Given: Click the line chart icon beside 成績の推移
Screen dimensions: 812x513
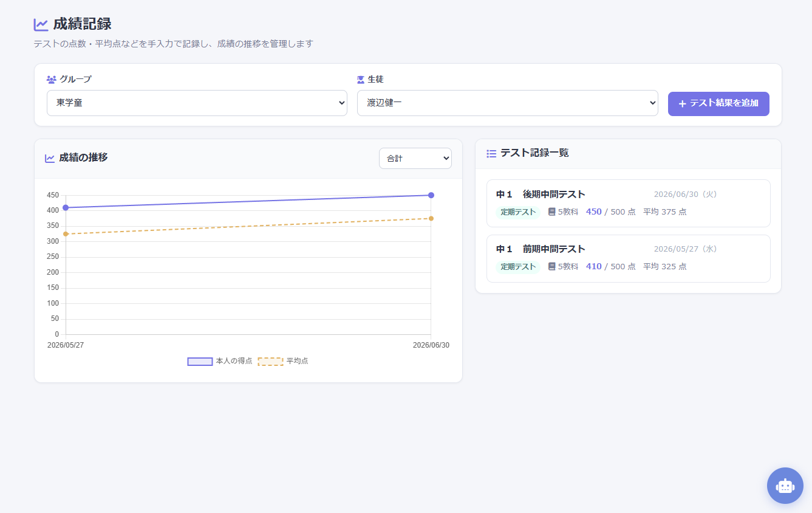Looking at the screenshot, I should tap(50, 158).
